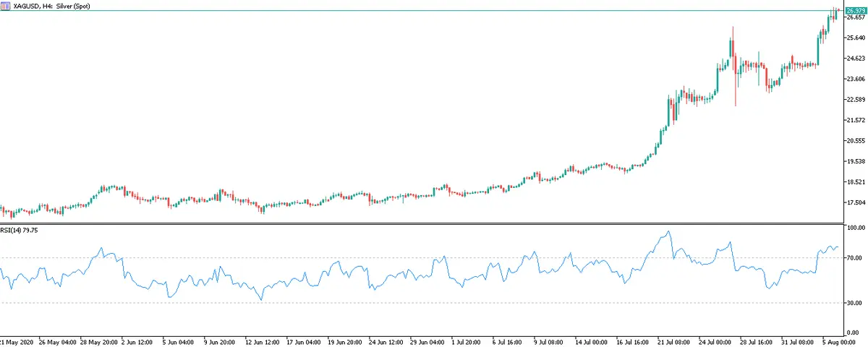The height and width of the screenshot is (347, 868).
Task: Click the 100.00 RSI scale label
Action: tap(855, 228)
